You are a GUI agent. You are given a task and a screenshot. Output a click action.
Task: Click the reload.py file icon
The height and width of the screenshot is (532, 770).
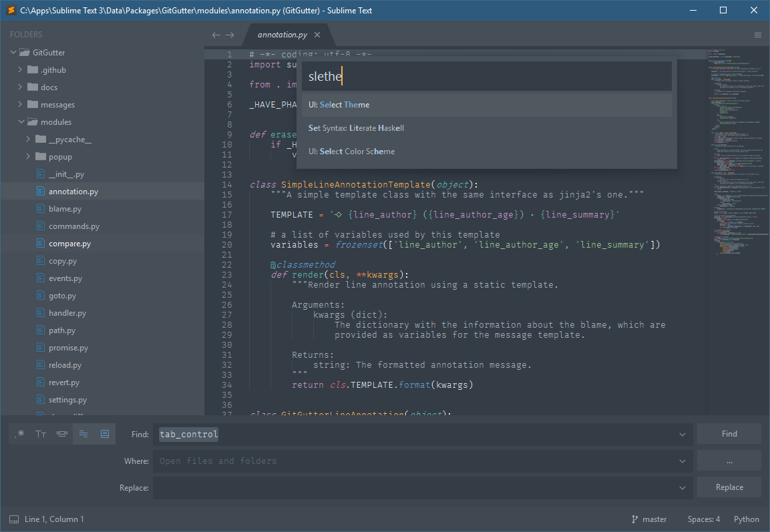[41, 364]
